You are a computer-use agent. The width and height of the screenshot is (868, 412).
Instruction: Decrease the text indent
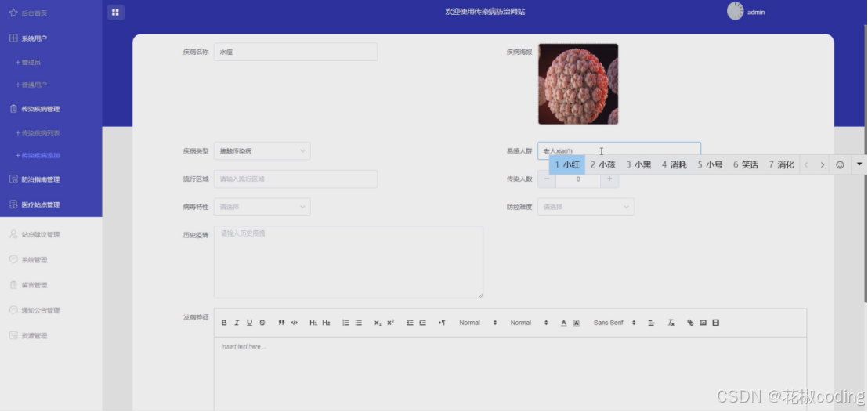410,323
